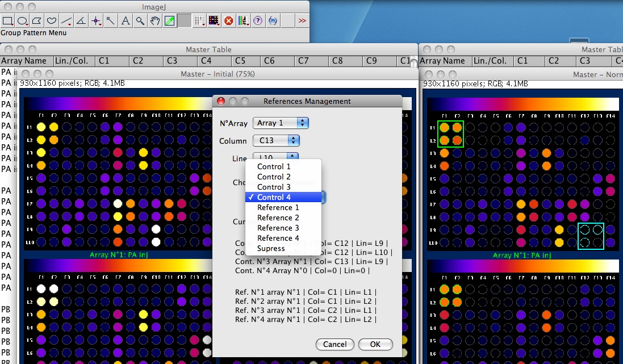Click the blue globe icon in toolbar
The width and height of the screenshot is (623, 364).
click(x=273, y=20)
